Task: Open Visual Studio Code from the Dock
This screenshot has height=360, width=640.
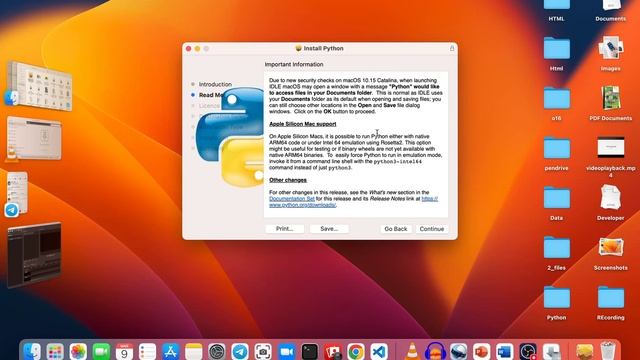Action: tap(379, 351)
